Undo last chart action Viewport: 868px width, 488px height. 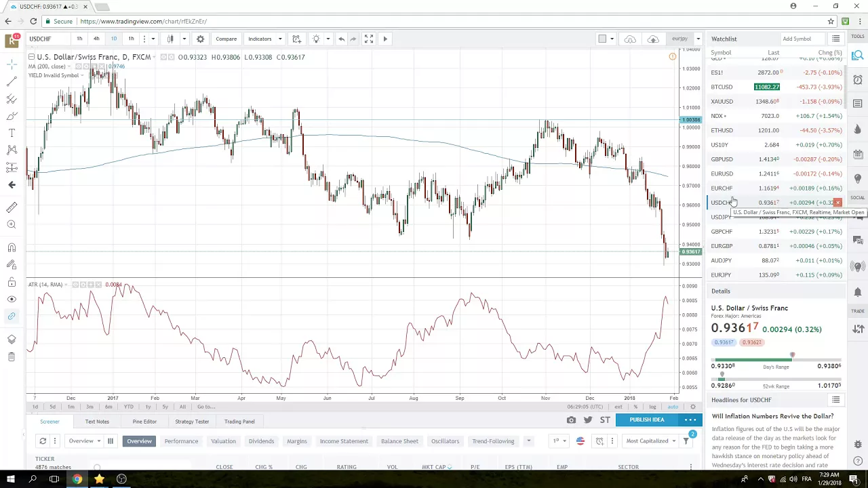[x=341, y=39]
